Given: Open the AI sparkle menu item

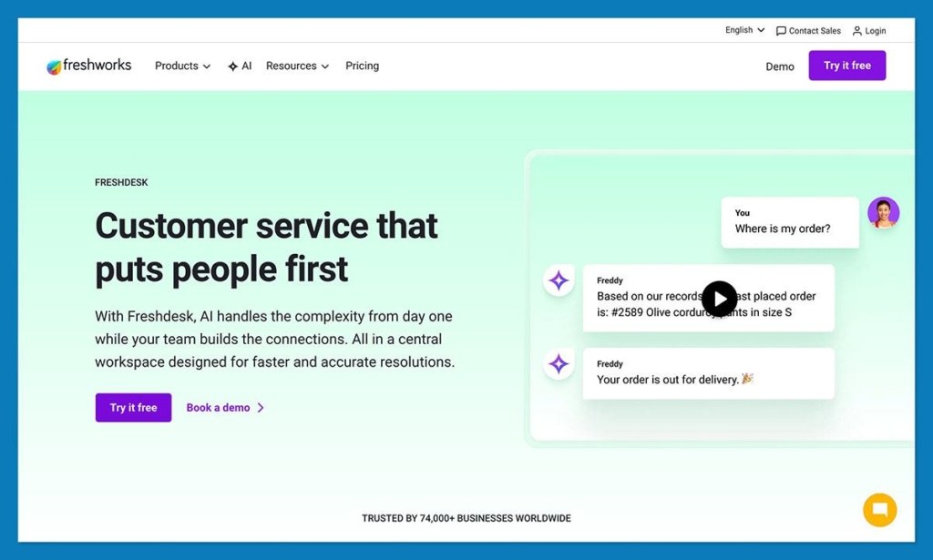Looking at the screenshot, I should pos(240,66).
